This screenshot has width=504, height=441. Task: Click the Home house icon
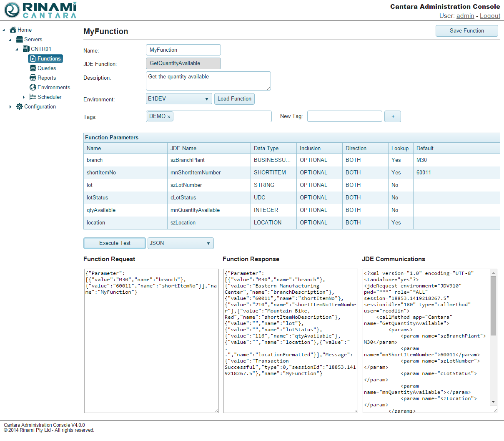coord(13,30)
